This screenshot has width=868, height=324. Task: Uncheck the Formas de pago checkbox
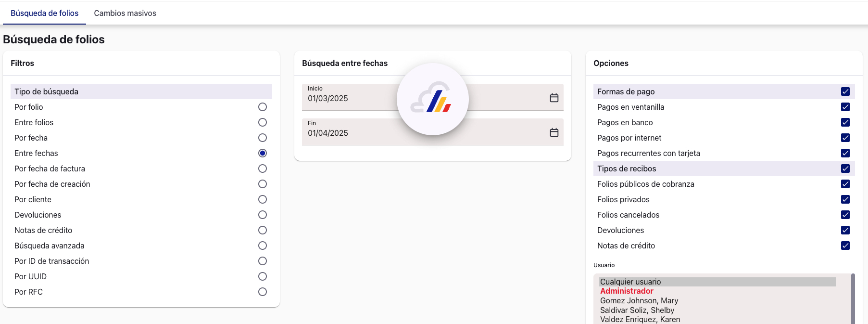845,91
